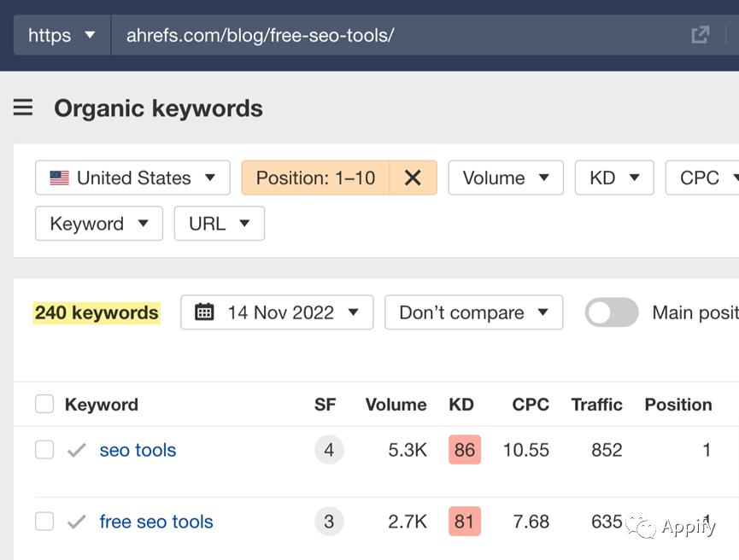Screen dimensions: 739x560
Task: Open URL in new tab icon
Action: pyautogui.click(x=701, y=35)
